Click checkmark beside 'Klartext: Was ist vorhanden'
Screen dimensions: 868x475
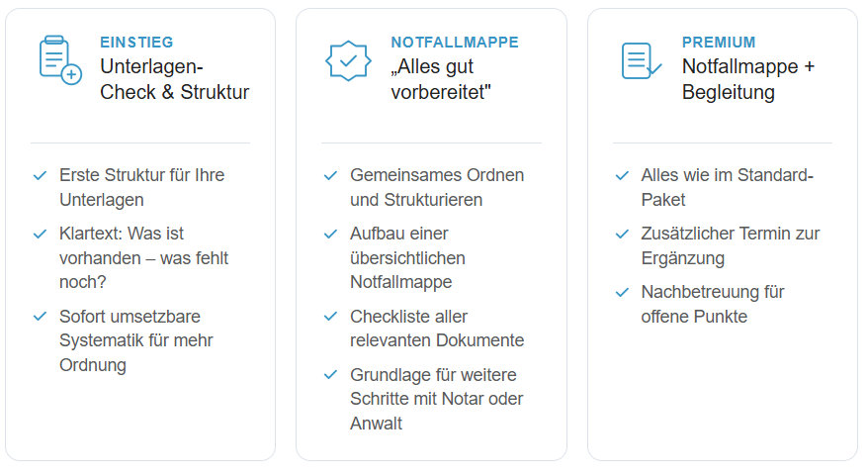pyautogui.click(x=41, y=234)
